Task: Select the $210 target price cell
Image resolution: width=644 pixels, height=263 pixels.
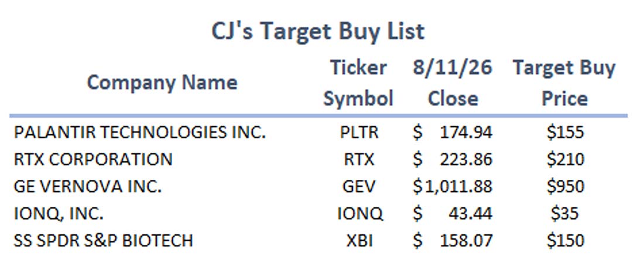Action: point(565,159)
